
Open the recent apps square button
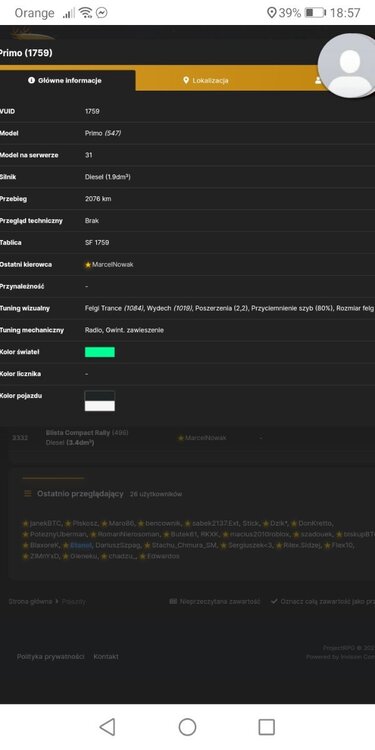[x=266, y=727]
